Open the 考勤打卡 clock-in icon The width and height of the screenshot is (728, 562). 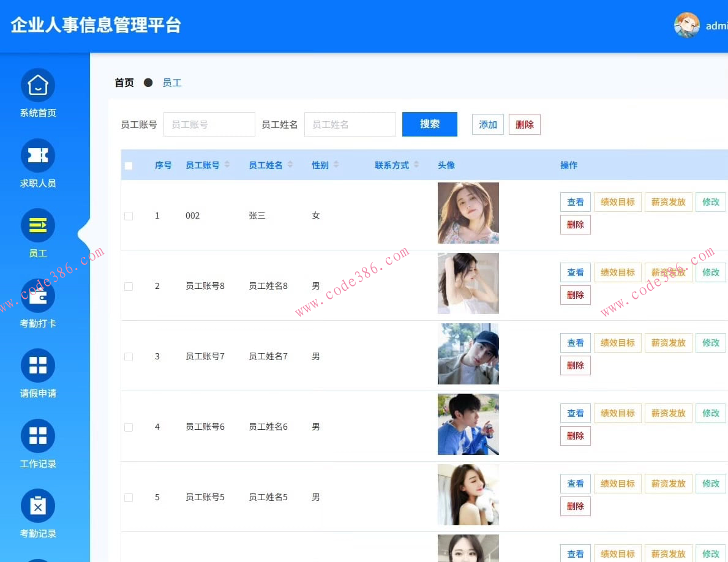[x=38, y=295]
